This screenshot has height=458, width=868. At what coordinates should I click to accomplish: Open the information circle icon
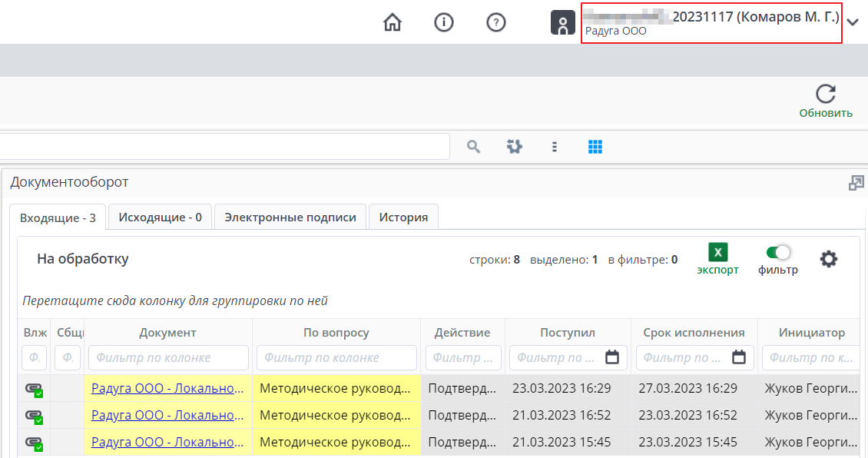click(x=444, y=23)
